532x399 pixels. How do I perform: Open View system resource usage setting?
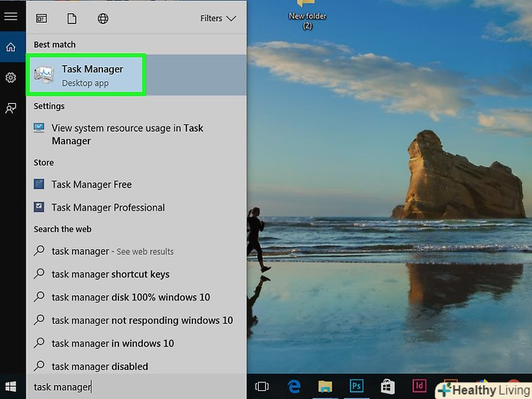127,134
